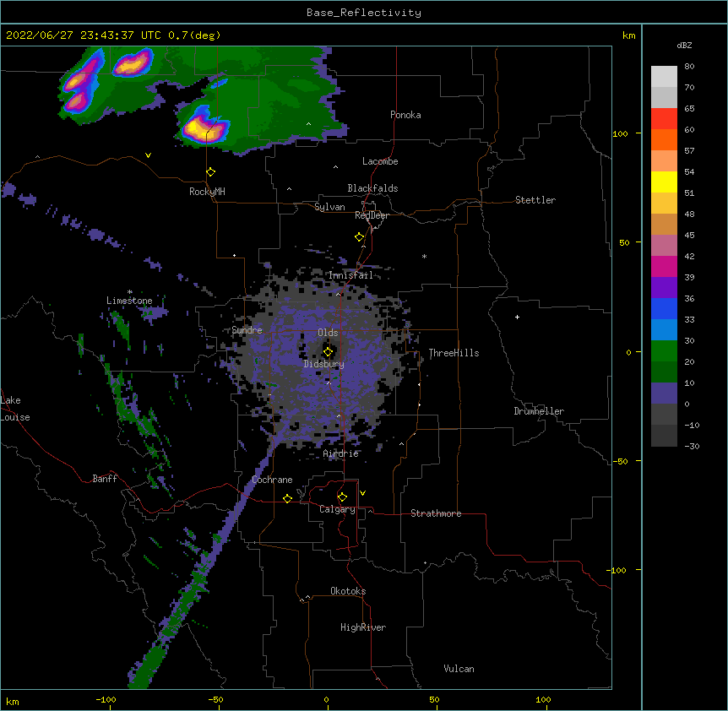The width and height of the screenshot is (728, 711).
Task: Click the Base_Reflectivity title
Action: (x=364, y=13)
